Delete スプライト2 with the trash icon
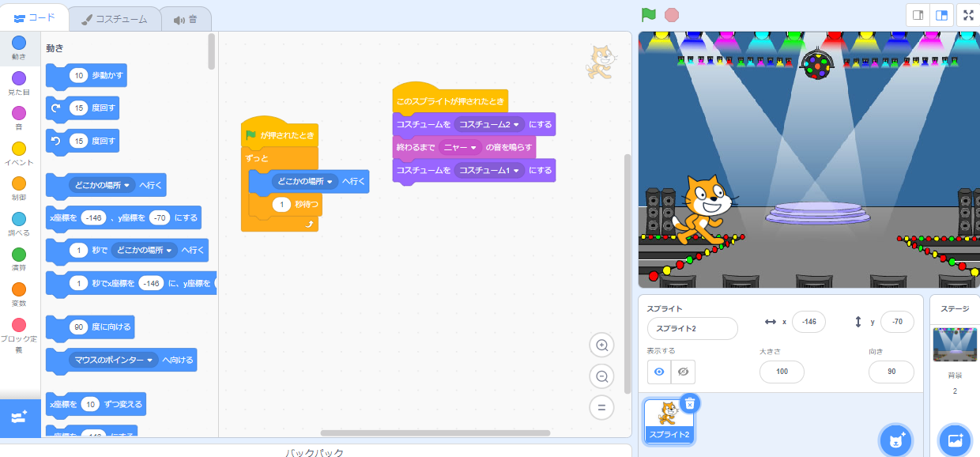Viewport: 980px width, 457px height. tap(689, 403)
